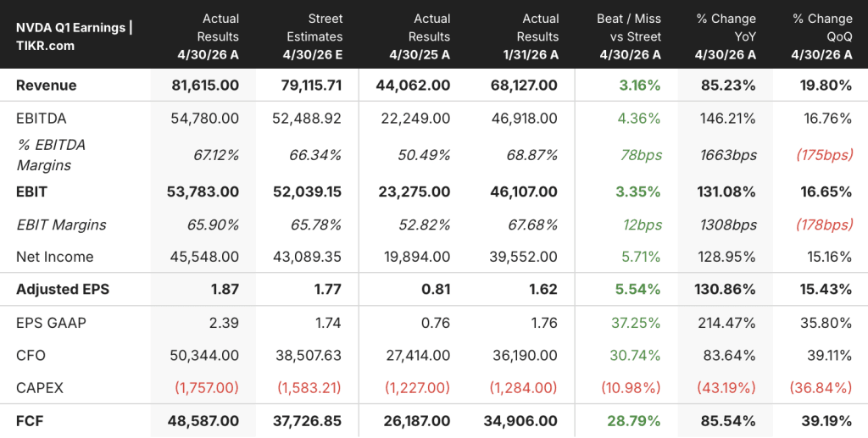
Task: Click the red (178bps) EBIT margin change
Action: click(825, 225)
